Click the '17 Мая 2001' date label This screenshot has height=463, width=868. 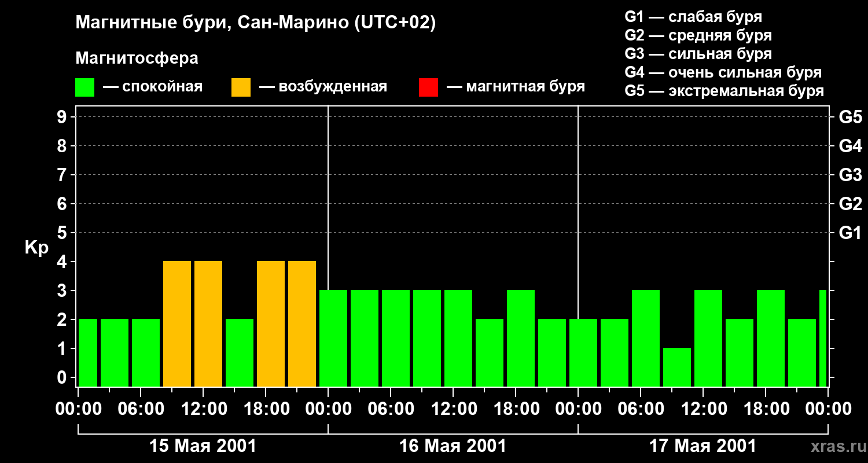click(x=703, y=446)
